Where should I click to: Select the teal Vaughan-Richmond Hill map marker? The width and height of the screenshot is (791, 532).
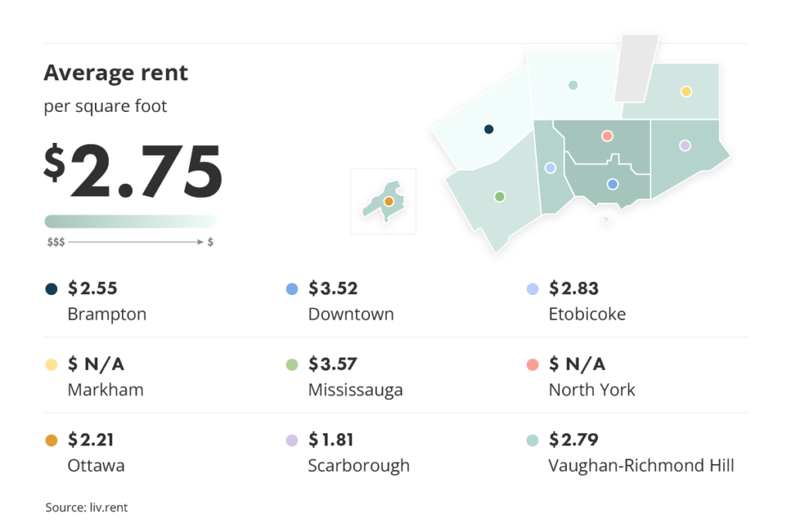pos(573,85)
